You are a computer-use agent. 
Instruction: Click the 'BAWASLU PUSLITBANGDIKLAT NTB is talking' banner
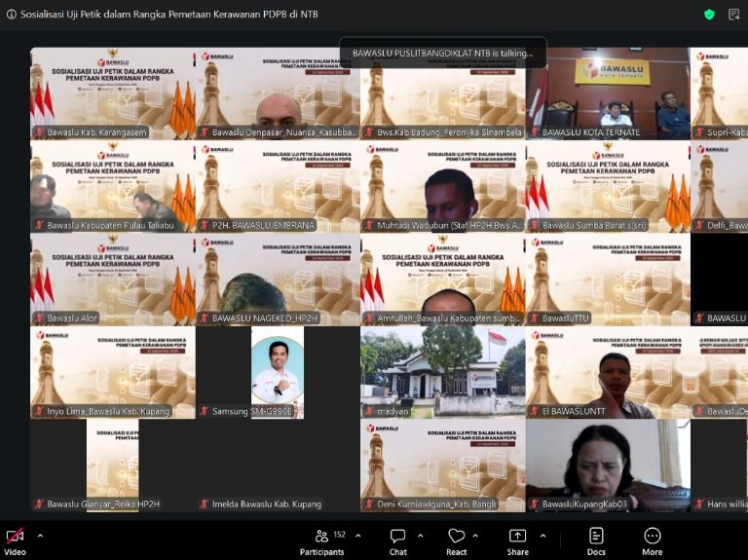(443, 53)
